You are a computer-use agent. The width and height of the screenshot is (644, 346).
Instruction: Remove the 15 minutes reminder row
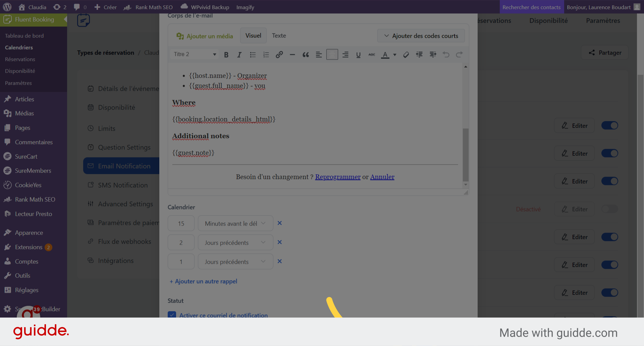(x=279, y=223)
